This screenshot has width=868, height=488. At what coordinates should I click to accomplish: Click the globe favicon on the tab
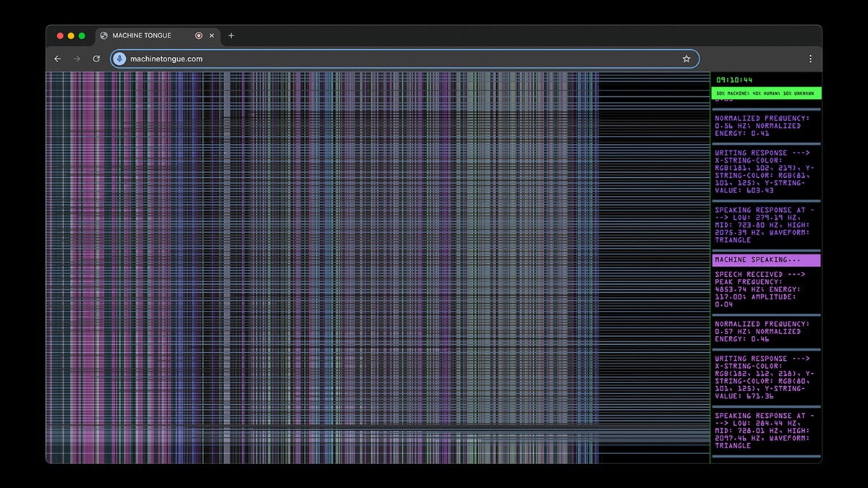click(104, 35)
